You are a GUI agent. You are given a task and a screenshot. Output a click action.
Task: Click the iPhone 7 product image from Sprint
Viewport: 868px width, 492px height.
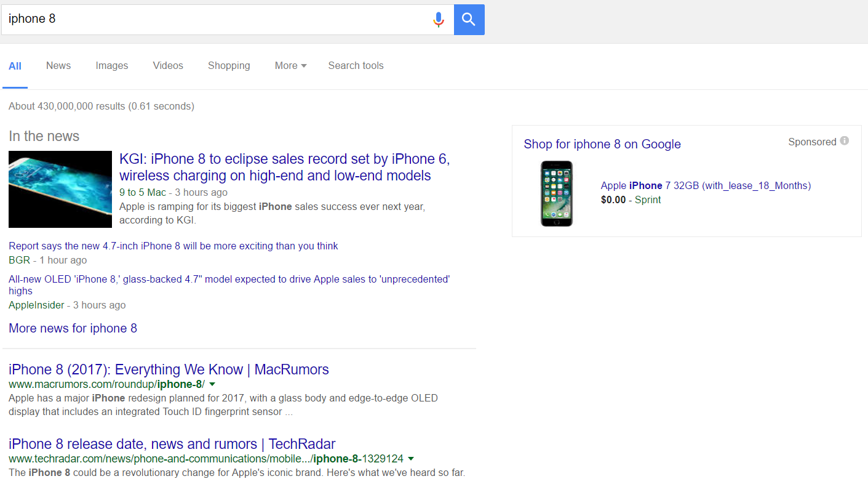(556, 193)
